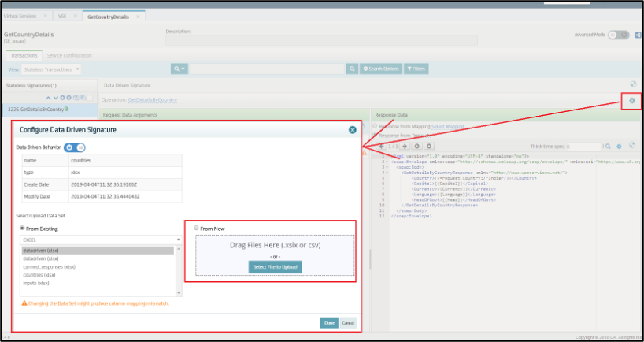Select the From Existing radio button
This screenshot has width=644, height=342.
point(22,229)
